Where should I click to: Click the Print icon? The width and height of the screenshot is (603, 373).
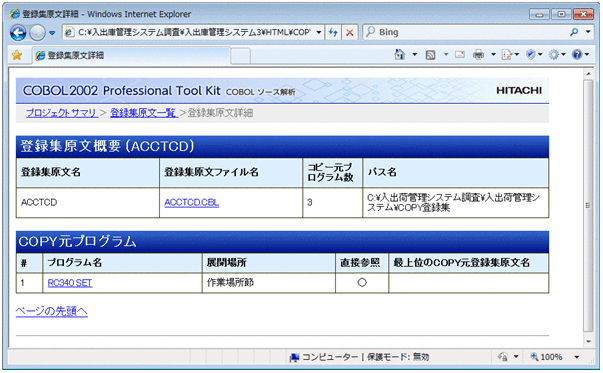coord(478,55)
